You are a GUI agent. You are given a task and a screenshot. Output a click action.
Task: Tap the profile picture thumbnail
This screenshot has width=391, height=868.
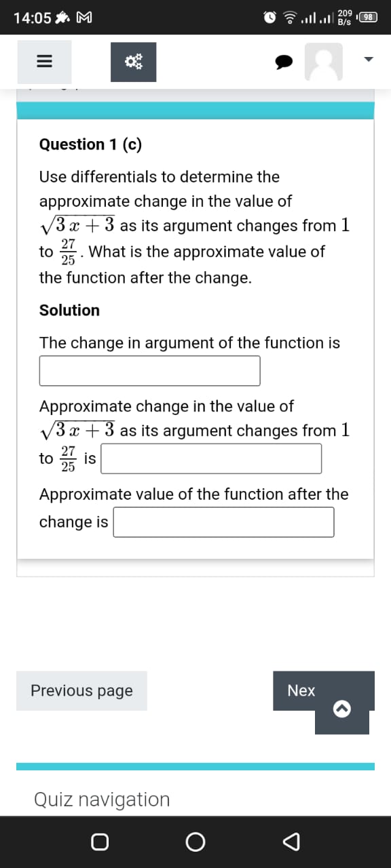324,61
